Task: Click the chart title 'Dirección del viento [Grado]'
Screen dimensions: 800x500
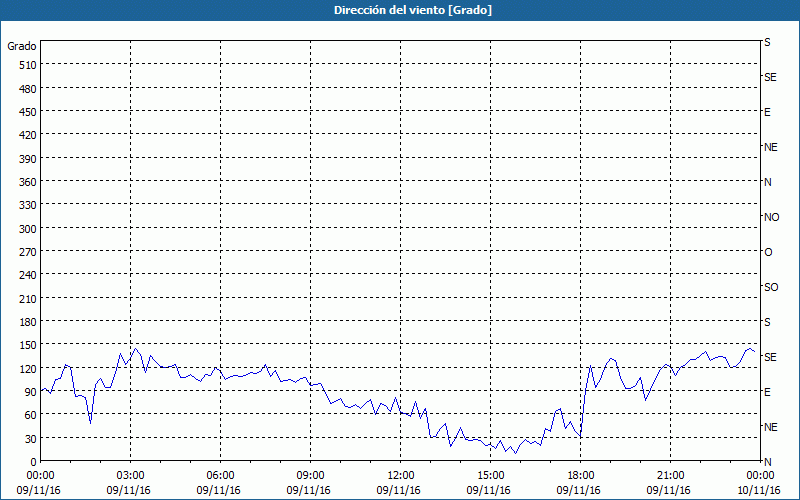Action: coord(413,10)
